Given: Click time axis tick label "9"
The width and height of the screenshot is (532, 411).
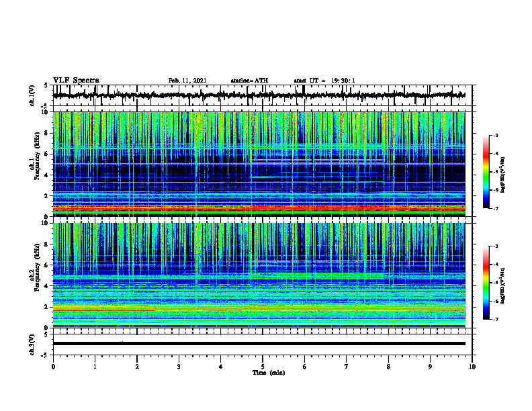Looking at the screenshot, I should point(430,367).
